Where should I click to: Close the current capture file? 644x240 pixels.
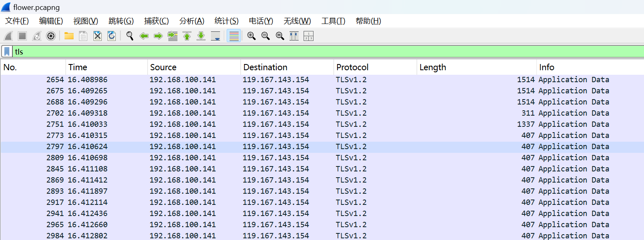97,36
